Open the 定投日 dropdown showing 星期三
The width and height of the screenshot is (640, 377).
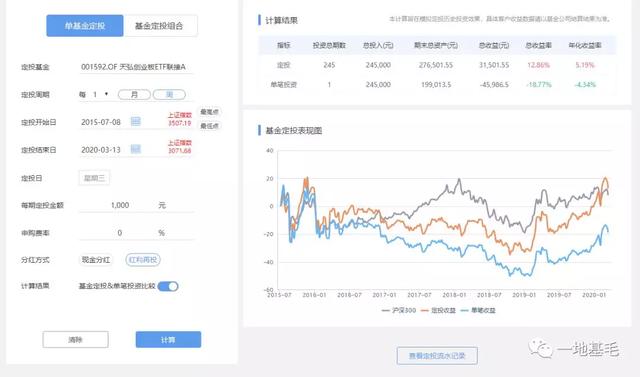pyautogui.click(x=94, y=178)
